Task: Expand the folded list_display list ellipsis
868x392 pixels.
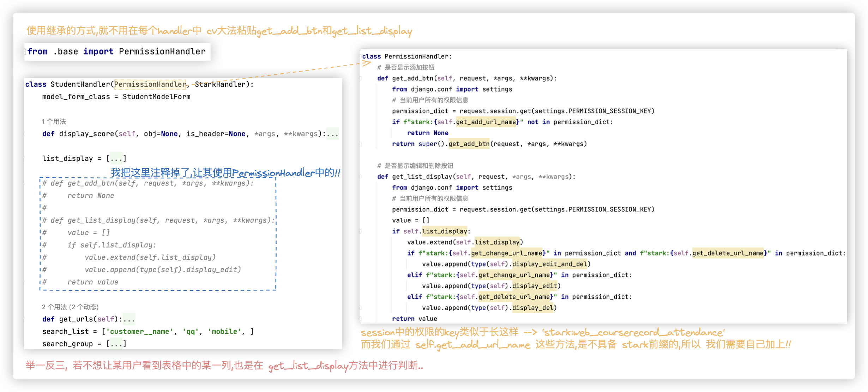Action: pyautogui.click(x=116, y=159)
